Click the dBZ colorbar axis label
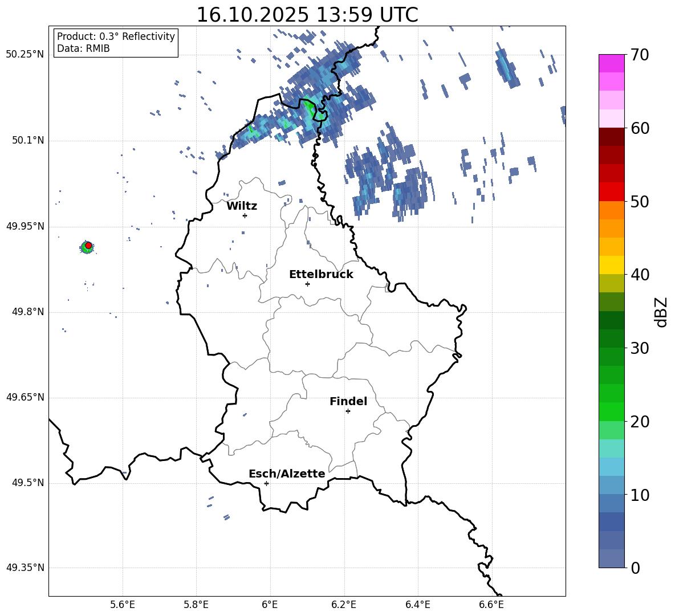This screenshot has width=675, height=616. pyautogui.click(x=662, y=312)
